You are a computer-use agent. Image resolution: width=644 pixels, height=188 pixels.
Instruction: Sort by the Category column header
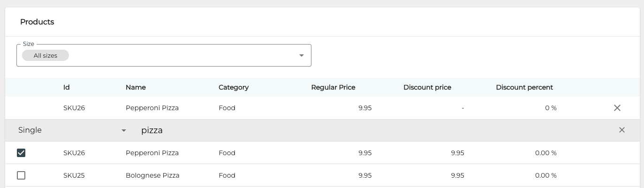point(234,87)
